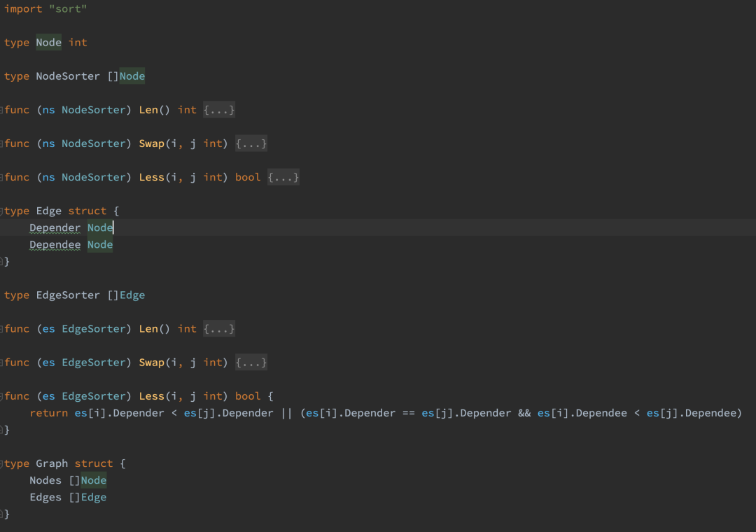Click the gutter fold marker beside EdgeSorter Len

coord(1,330)
